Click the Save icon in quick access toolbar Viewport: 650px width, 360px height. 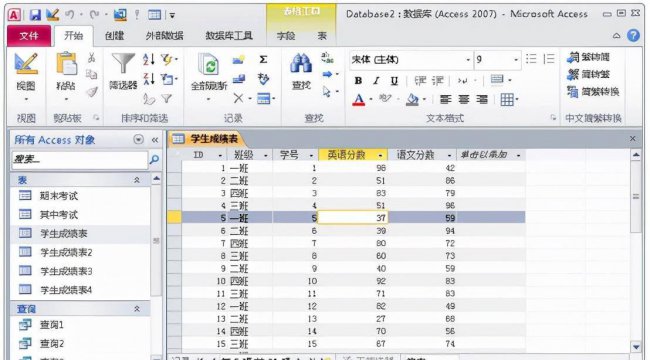tap(35, 15)
